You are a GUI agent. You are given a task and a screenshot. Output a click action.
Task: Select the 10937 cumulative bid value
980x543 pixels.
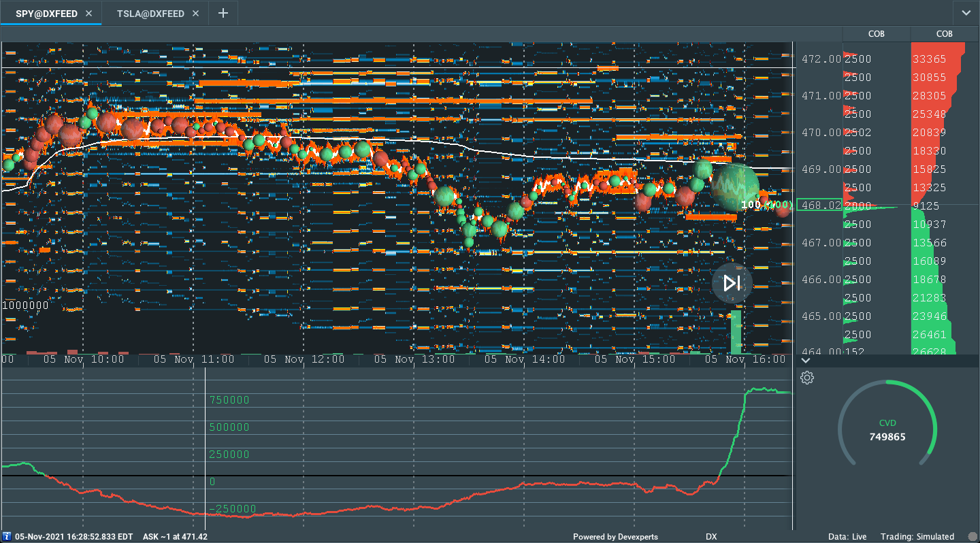pos(929,225)
